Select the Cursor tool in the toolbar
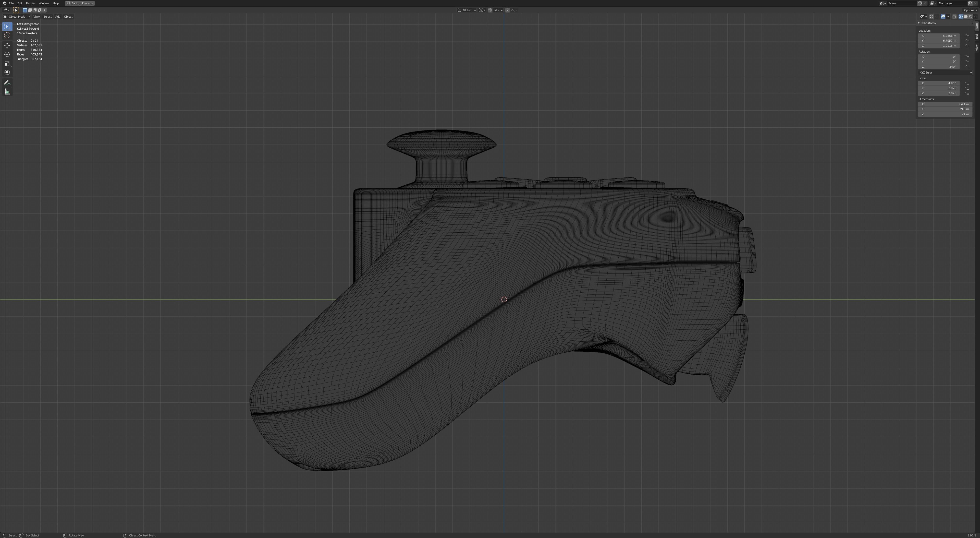The image size is (980, 538). pos(7,35)
